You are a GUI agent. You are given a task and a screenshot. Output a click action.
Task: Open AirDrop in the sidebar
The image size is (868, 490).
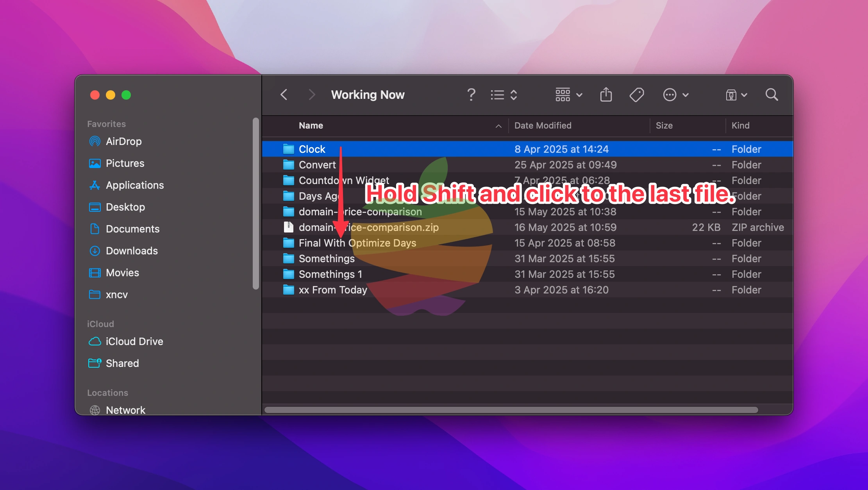pos(123,141)
